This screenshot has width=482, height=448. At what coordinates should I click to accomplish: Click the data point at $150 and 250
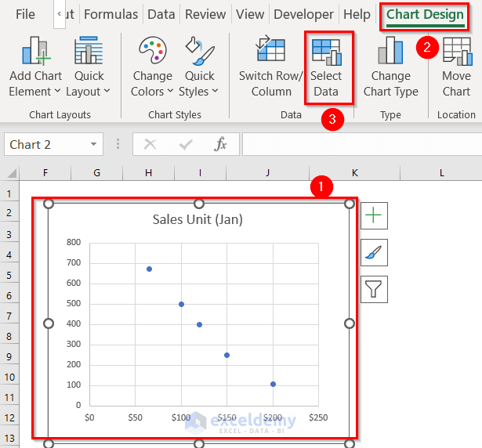pos(227,356)
